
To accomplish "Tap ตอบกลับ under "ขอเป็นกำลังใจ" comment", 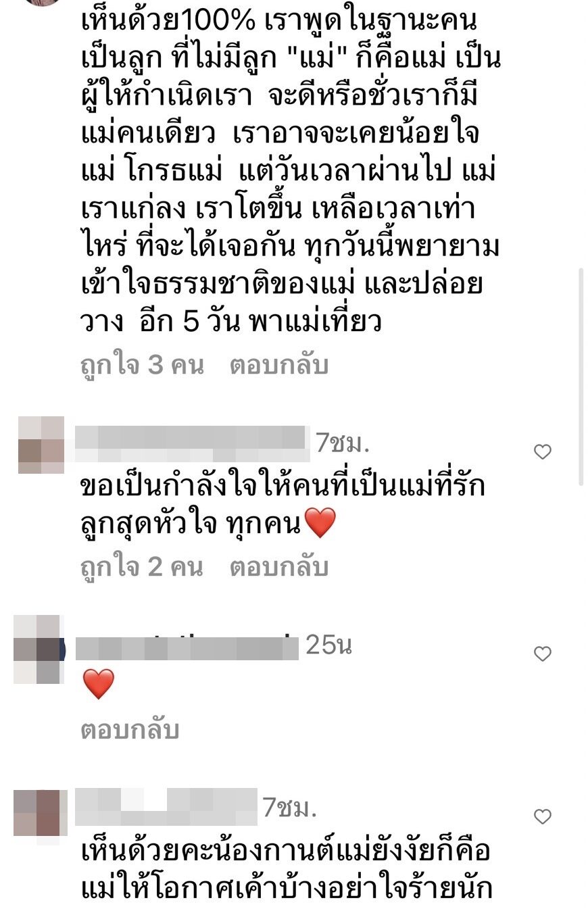I will tap(278, 568).
